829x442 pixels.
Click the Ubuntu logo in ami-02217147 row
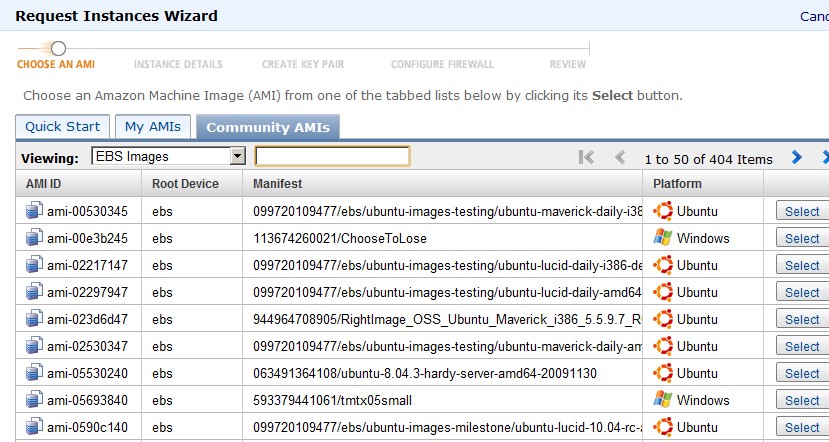662,265
